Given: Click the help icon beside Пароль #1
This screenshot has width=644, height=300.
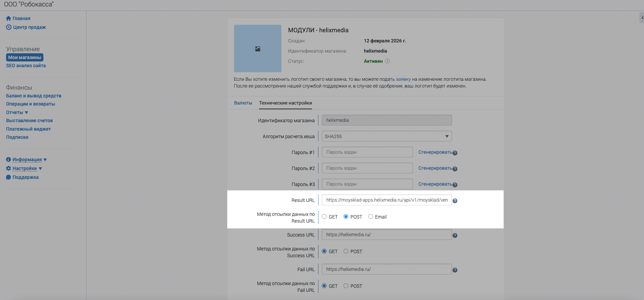Looking at the screenshot, I should coord(455,153).
